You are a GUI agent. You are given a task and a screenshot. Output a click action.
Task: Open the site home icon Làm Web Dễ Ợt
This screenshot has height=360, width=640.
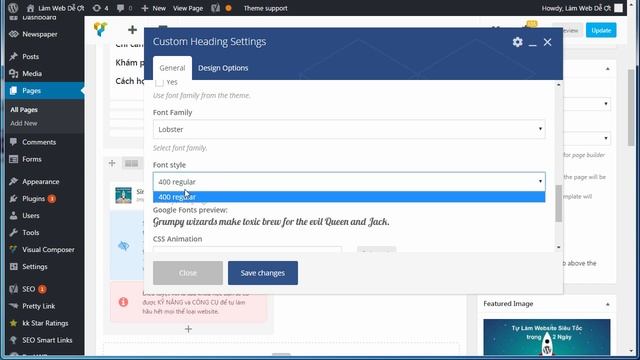pos(56,8)
